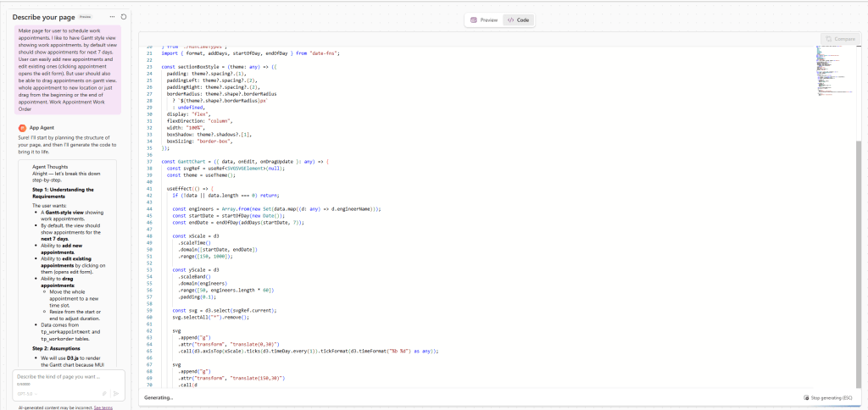Viewport: 868px width, 410px height.
Task: Open the more options ellipsis menu
Action: tap(112, 16)
